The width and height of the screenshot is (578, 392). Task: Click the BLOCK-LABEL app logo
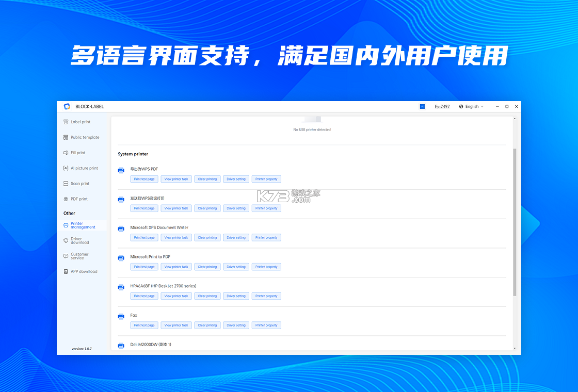point(67,106)
